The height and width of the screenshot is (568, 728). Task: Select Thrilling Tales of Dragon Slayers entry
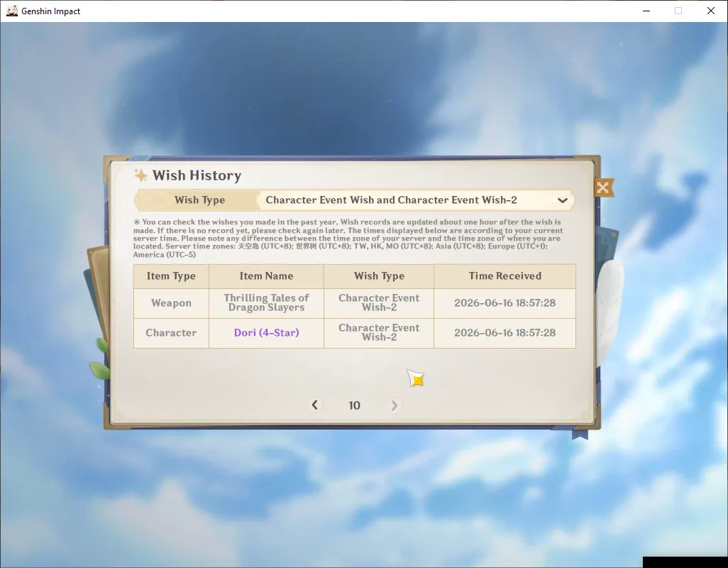click(x=266, y=302)
